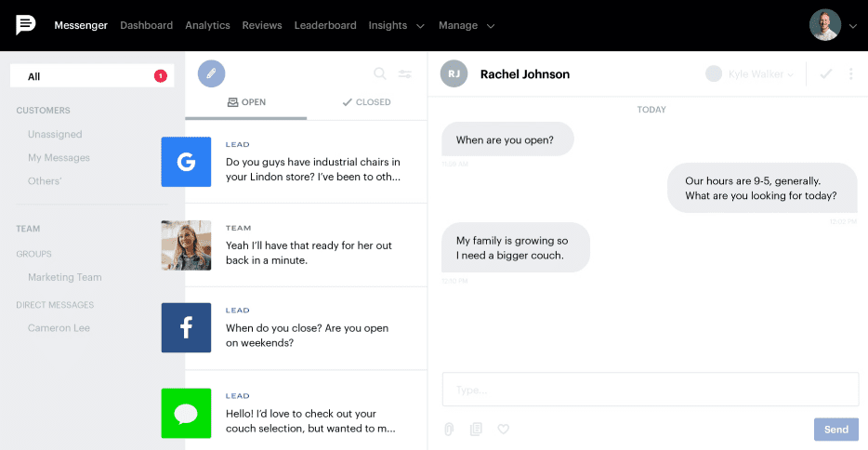Open the user profile avatar menu
868x450 pixels.
[832, 25]
